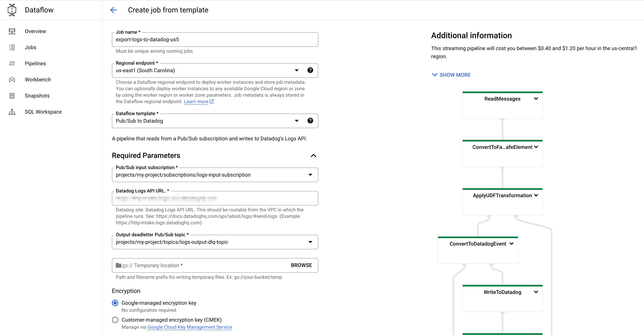Screen dimensions: 644x335
Task: Expand the ReadMessages pipeline node
Action: [536, 99]
